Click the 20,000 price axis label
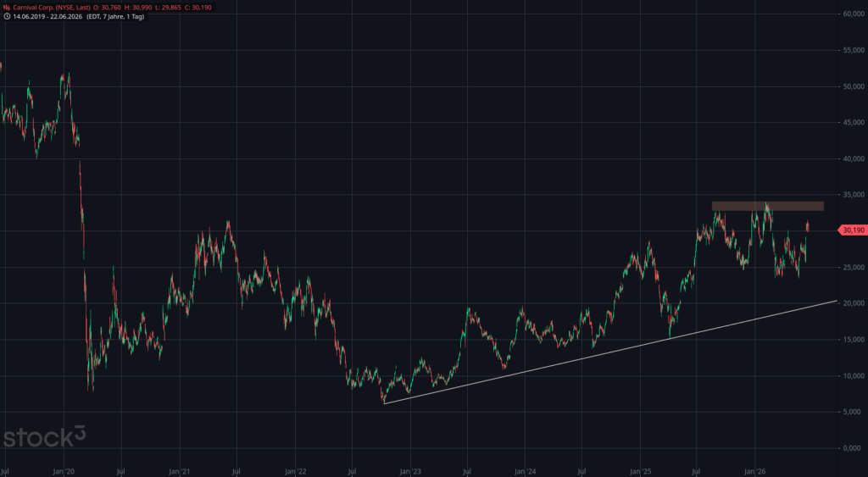Image resolution: width=868 pixels, height=477 pixels. pos(854,303)
